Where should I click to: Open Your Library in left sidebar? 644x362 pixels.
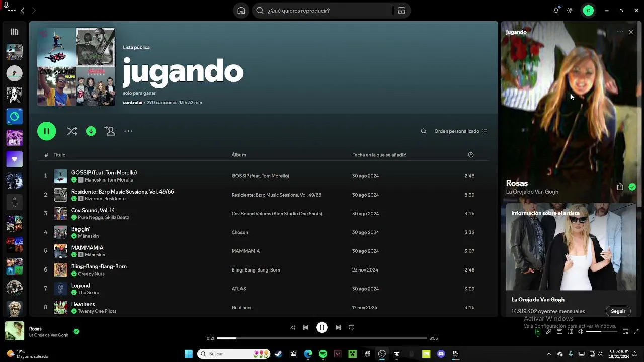click(x=14, y=32)
